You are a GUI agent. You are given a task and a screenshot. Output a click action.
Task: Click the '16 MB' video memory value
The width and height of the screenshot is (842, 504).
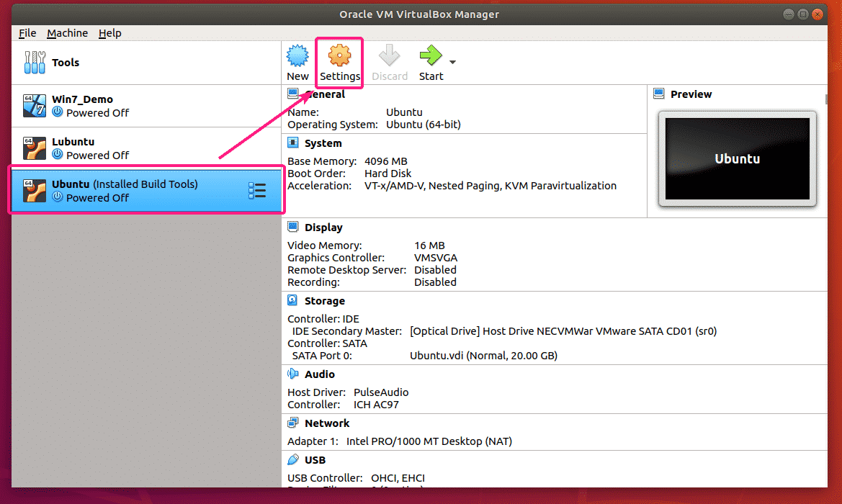429,246
